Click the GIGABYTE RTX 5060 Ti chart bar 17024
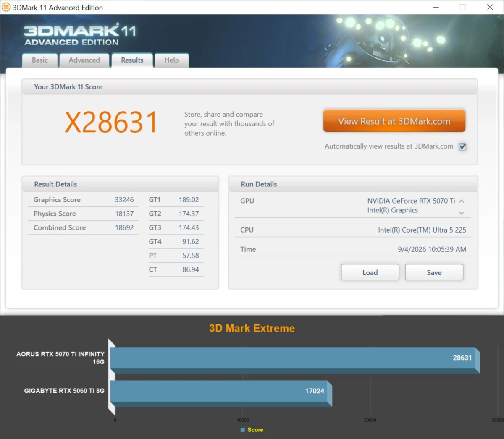 click(221, 393)
